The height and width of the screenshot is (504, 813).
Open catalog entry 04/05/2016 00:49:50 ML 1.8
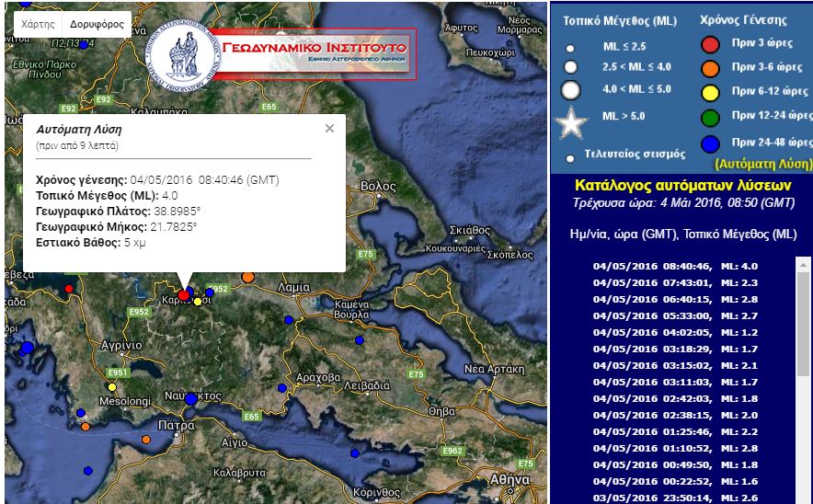675,465
